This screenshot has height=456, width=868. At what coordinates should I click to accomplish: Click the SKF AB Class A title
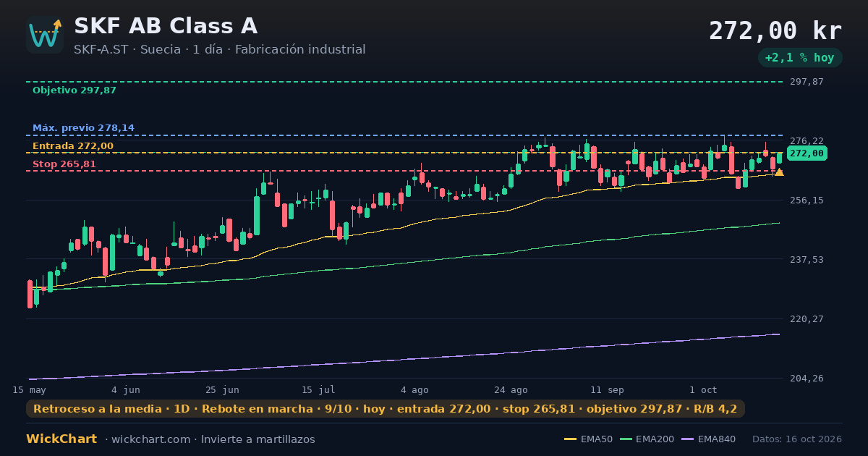pyautogui.click(x=166, y=26)
